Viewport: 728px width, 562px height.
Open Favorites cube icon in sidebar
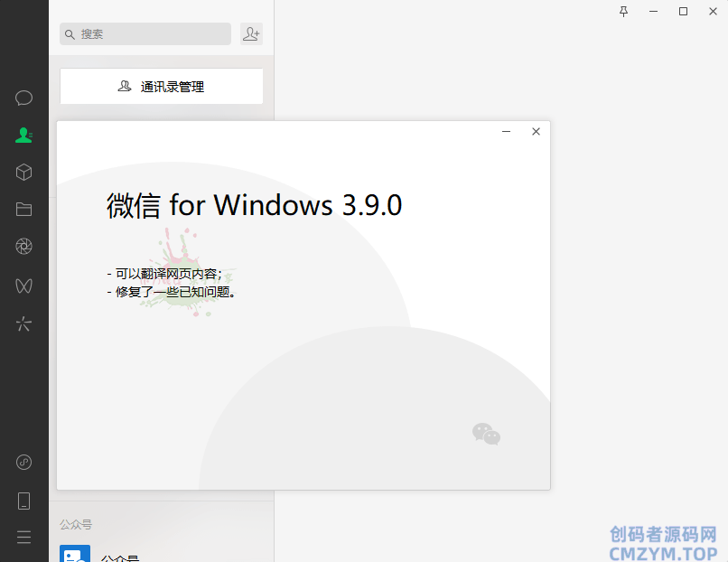pyautogui.click(x=23, y=173)
